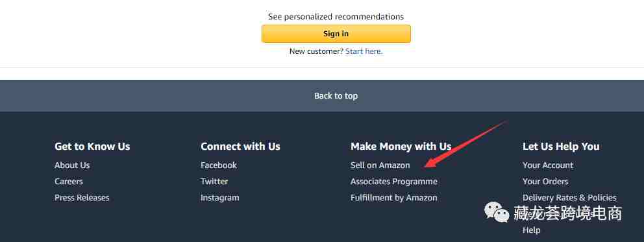This screenshot has width=644, height=242.
Task: Select the Instagram footer link
Action: [219, 198]
